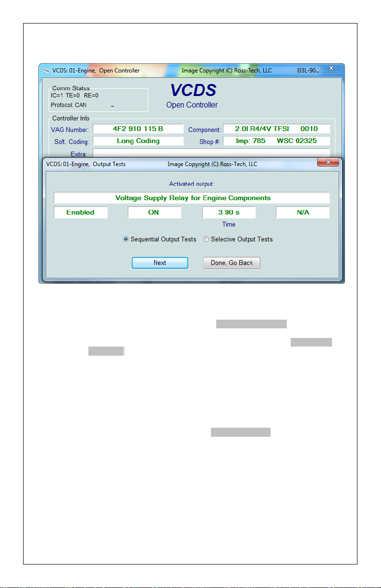Click the empty Extra field

(x=211, y=153)
